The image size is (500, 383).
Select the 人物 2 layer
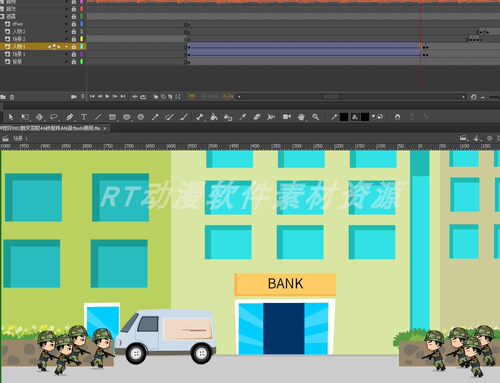(19, 31)
